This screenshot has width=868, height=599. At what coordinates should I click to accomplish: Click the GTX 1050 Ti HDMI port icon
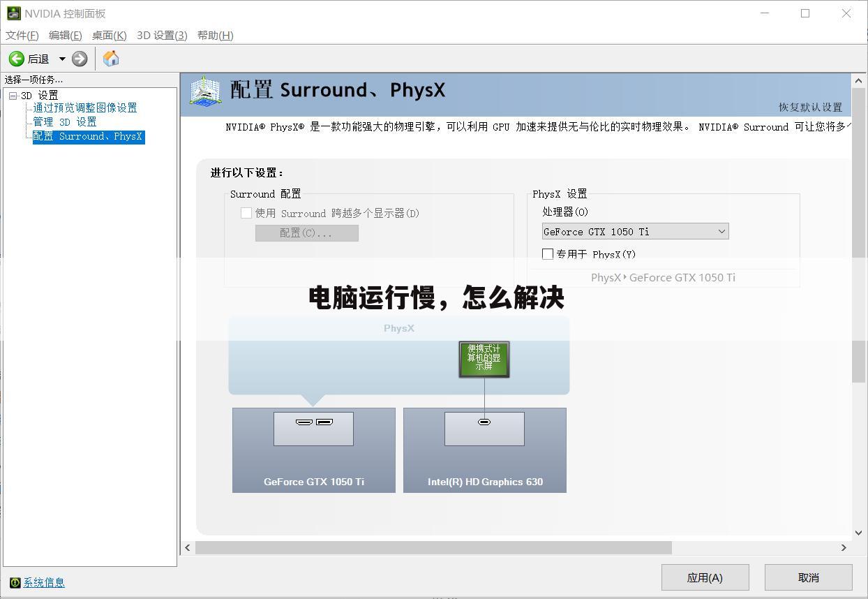[x=304, y=422]
